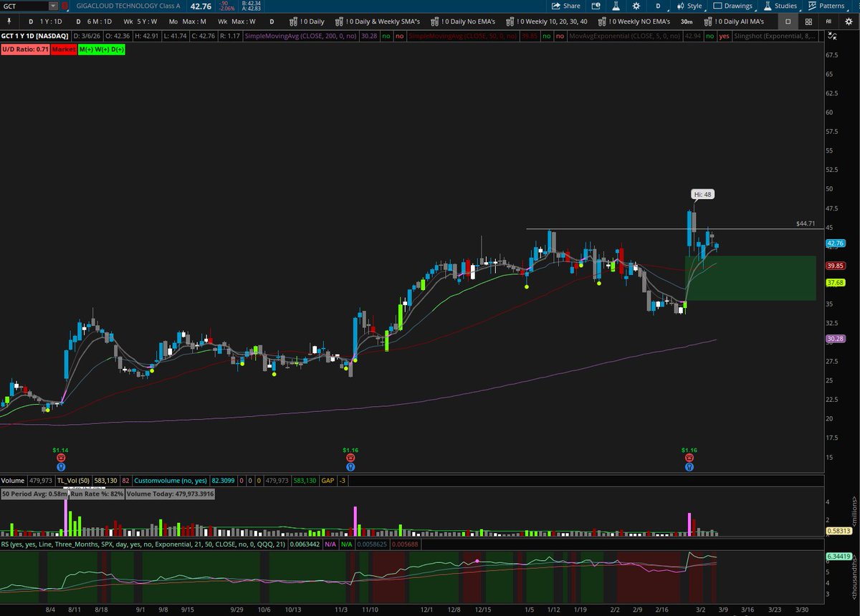
Task: Load '! 0 Weekly NO EMA's' study set
Action: (x=634, y=21)
